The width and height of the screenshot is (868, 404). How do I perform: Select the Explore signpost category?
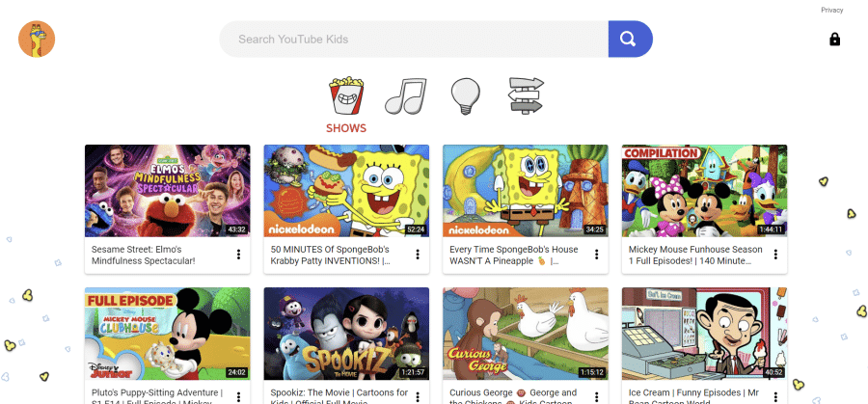pos(526,95)
